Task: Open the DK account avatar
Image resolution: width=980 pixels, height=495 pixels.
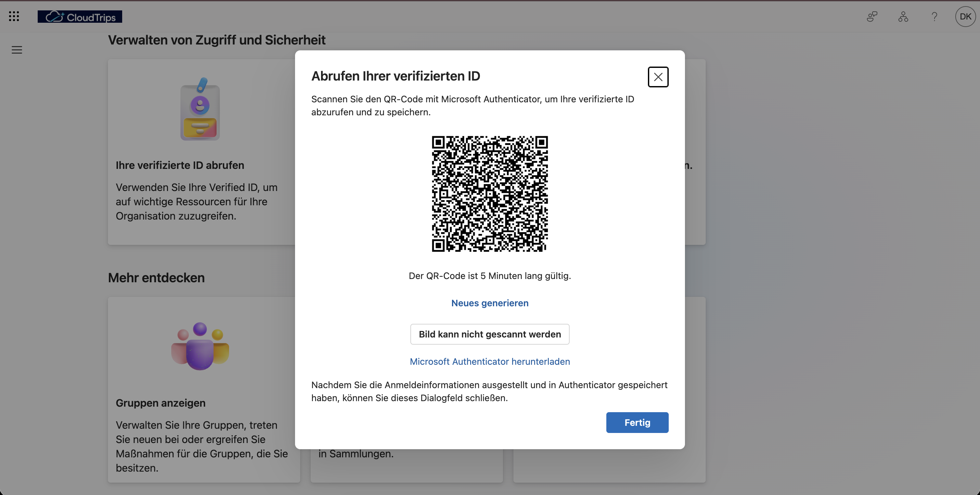Action: 966,17
